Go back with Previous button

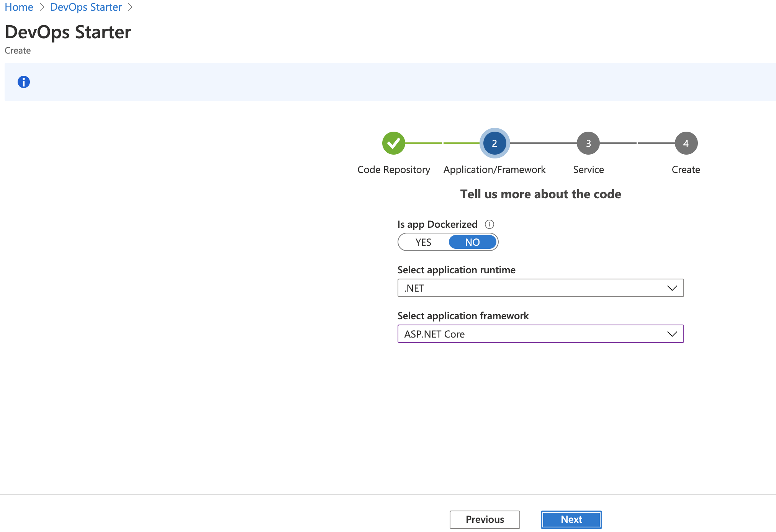485,519
